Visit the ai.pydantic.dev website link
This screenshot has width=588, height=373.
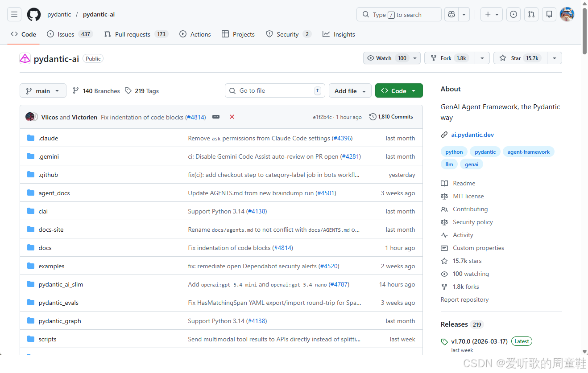[472, 135]
